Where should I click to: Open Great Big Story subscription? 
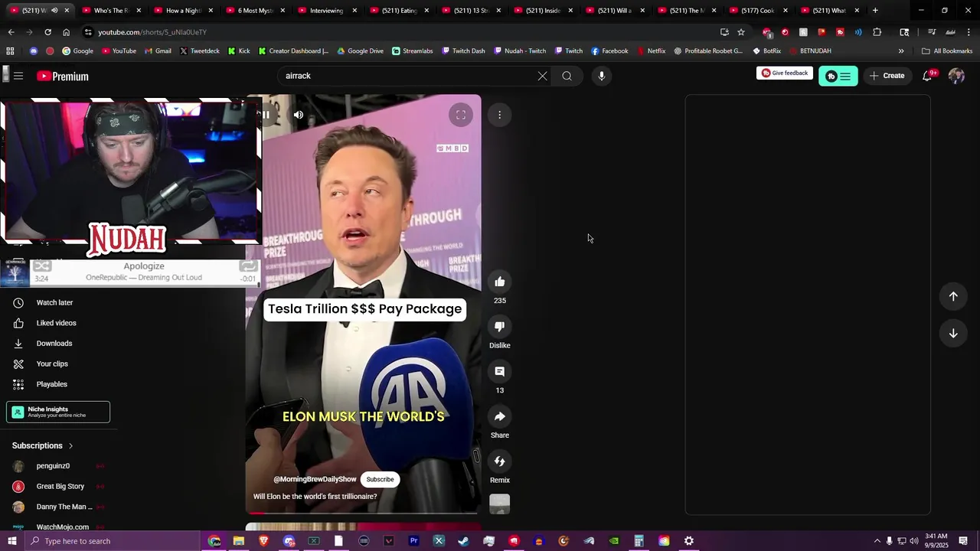pyautogui.click(x=61, y=487)
